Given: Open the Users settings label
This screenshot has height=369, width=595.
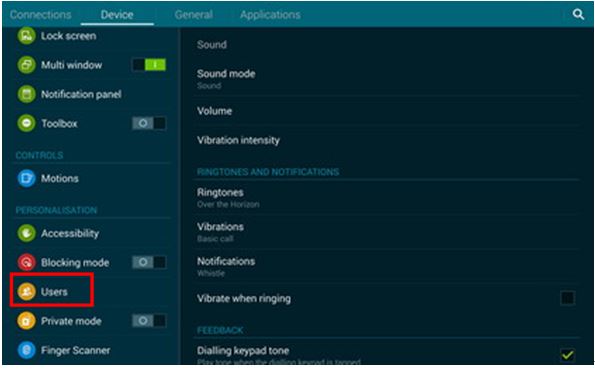Looking at the screenshot, I should (54, 292).
